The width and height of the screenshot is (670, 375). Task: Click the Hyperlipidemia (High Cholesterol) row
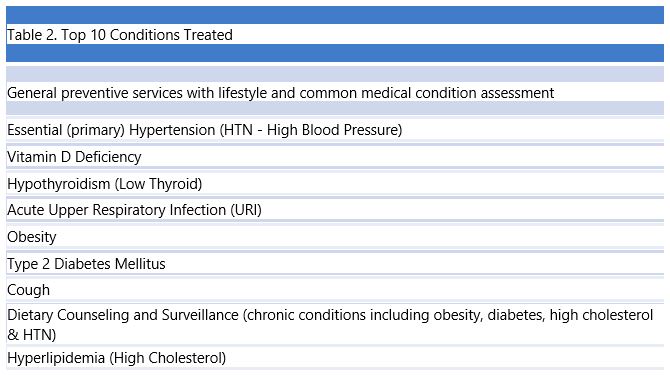coord(335,358)
